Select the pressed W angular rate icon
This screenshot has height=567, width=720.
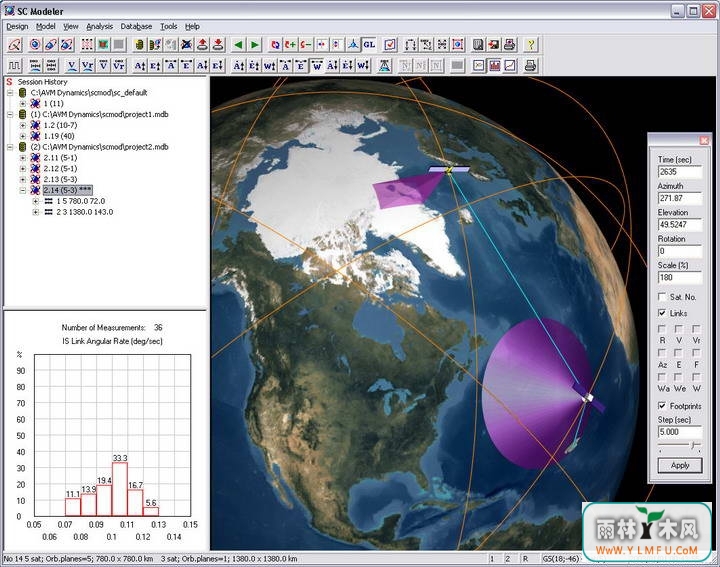[x=317, y=66]
